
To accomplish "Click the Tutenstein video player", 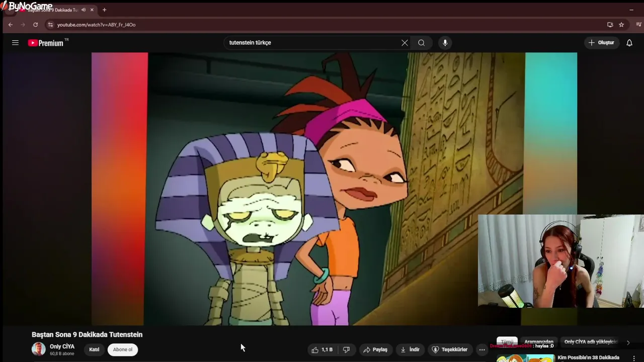I will point(334,189).
